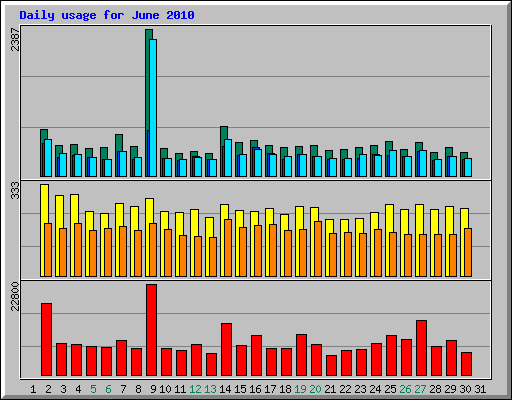The height and width of the screenshot is (400, 512).
Task: Click the cyan bar for day 30
Action: [x=468, y=168]
